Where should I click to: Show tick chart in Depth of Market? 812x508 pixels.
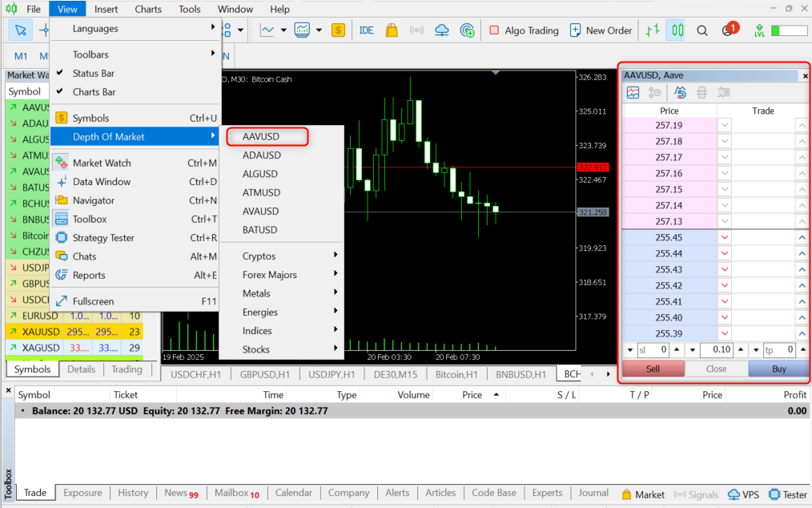click(633, 93)
